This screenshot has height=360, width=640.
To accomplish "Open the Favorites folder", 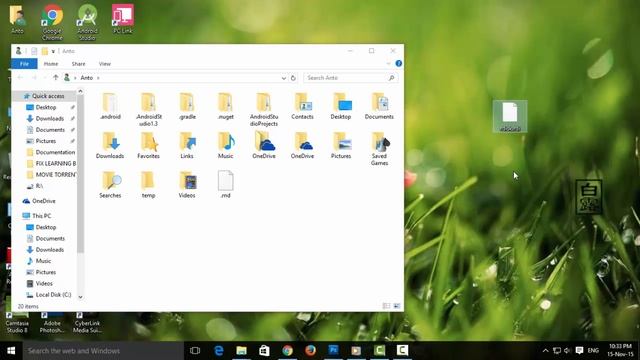I will tap(149, 145).
